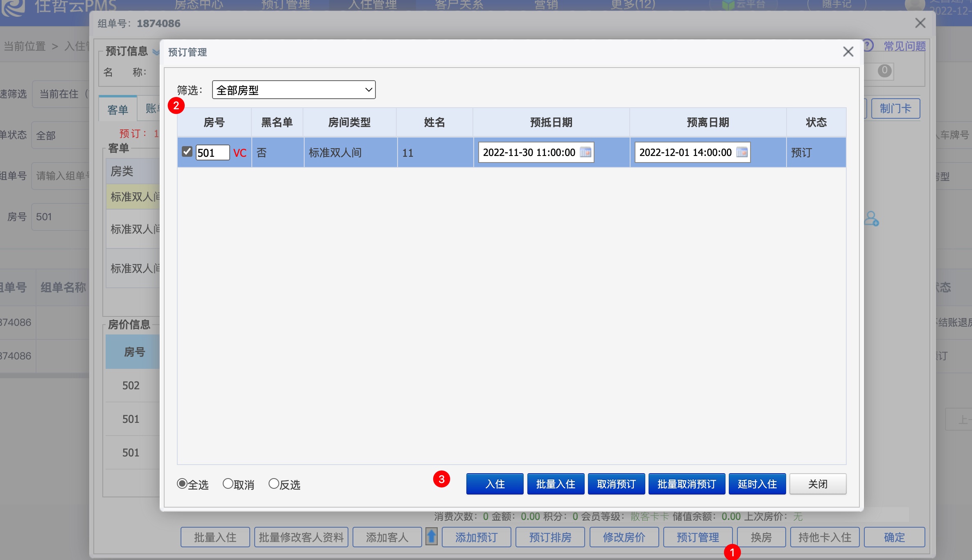The width and height of the screenshot is (972, 560).
Task: Open 客户关系 in the top navigation
Action: [x=459, y=5]
